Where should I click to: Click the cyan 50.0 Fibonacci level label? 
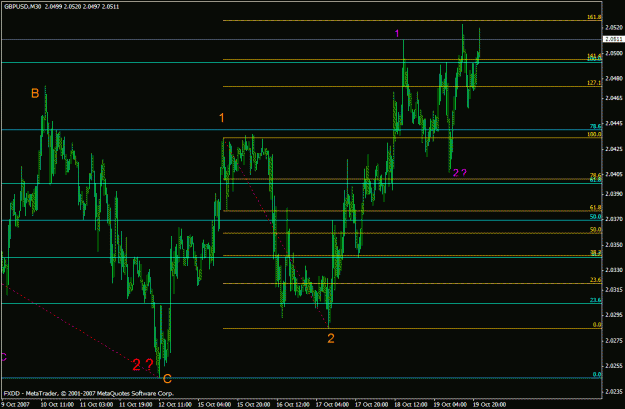pos(596,217)
